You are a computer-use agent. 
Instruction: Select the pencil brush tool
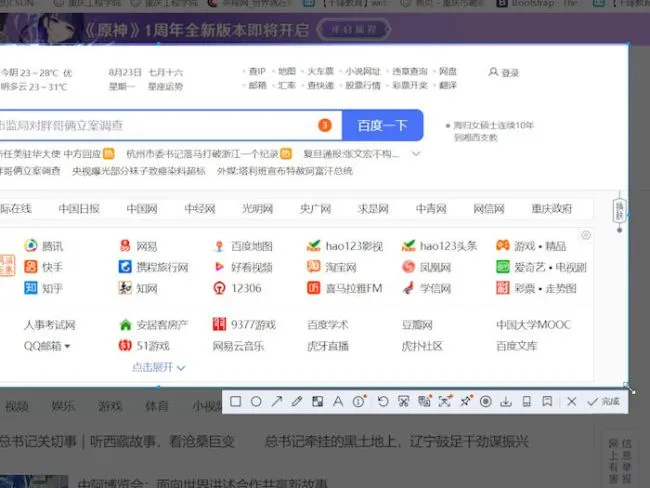tap(297, 401)
